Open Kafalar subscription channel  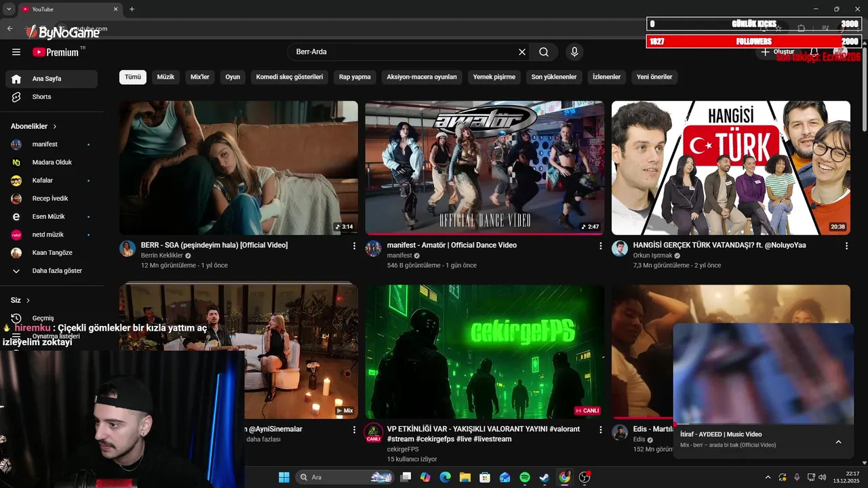52,180
